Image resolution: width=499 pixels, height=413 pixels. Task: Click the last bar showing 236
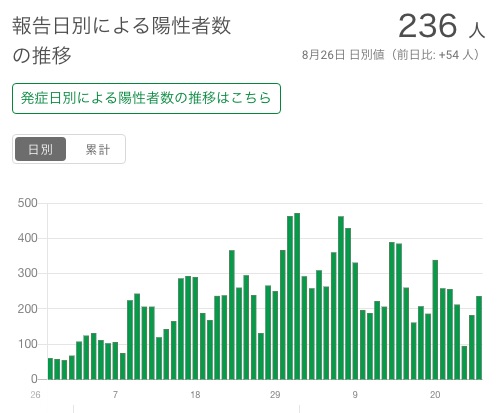(479, 338)
